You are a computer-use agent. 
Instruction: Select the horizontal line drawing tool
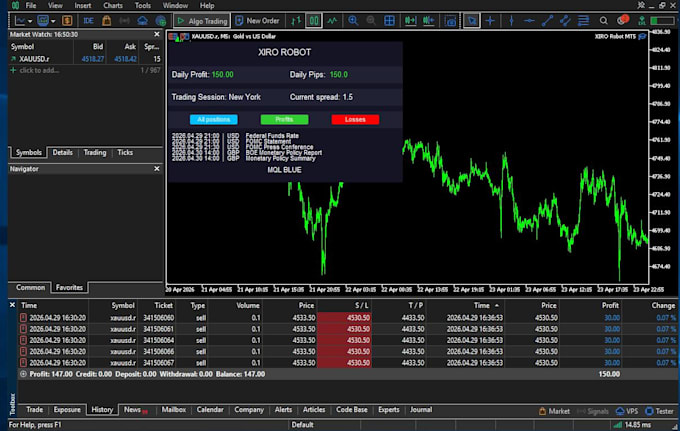click(x=529, y=21)
